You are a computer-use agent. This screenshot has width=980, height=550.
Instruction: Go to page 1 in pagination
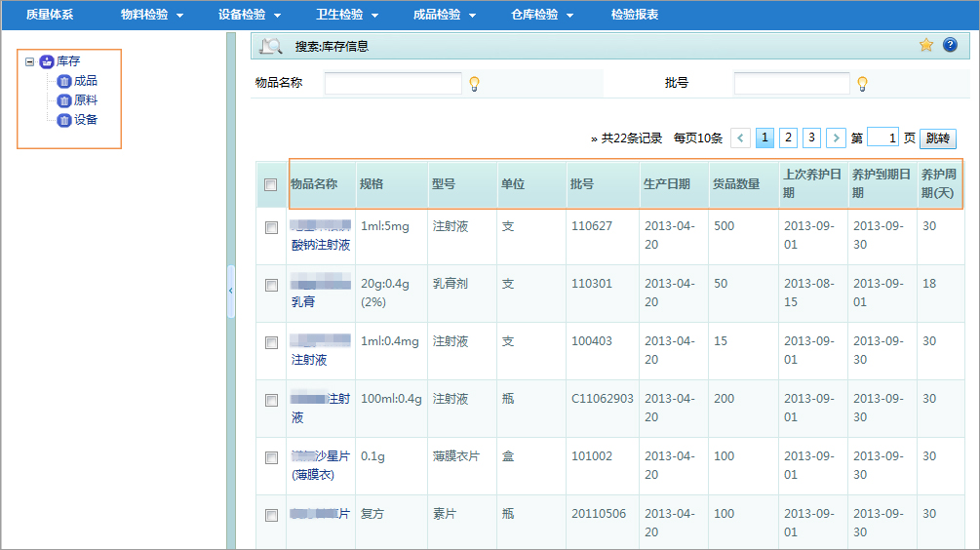[764, 137]
